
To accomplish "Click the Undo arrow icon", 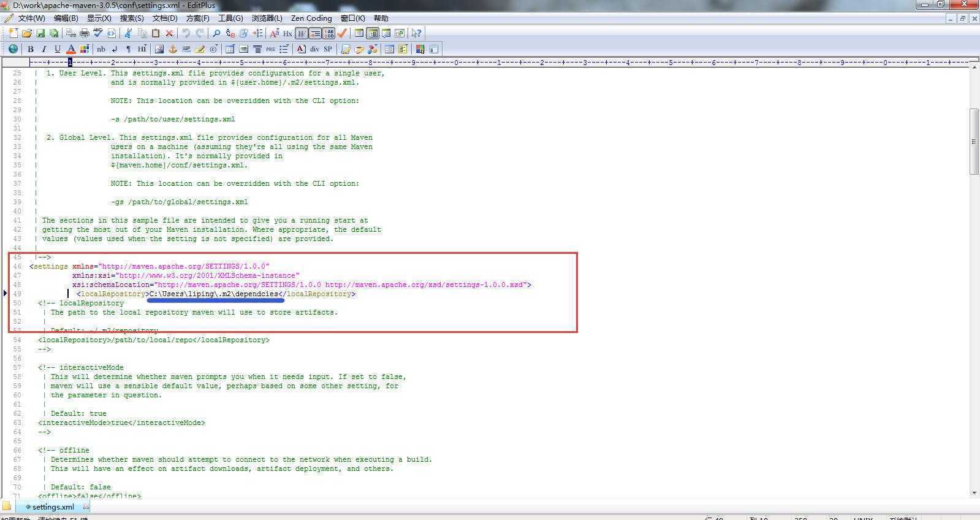I will click(186, 33).
